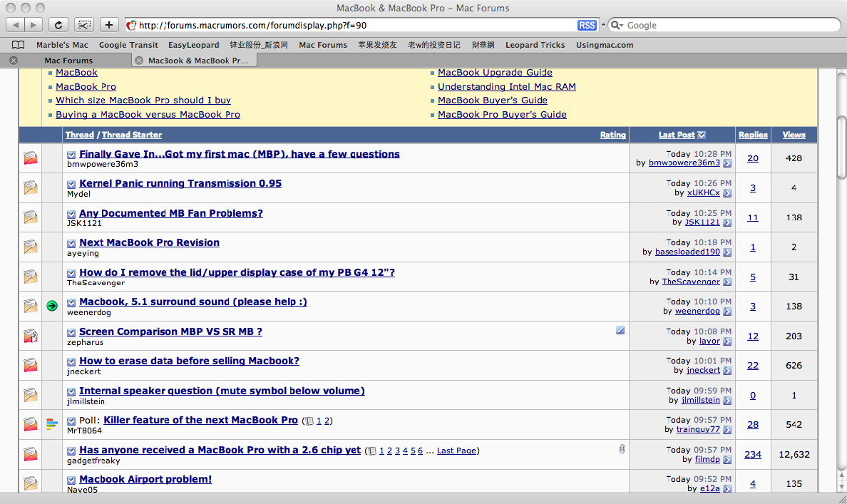Click post icon beside Next MacBook Pro Revision

(71, 244)
